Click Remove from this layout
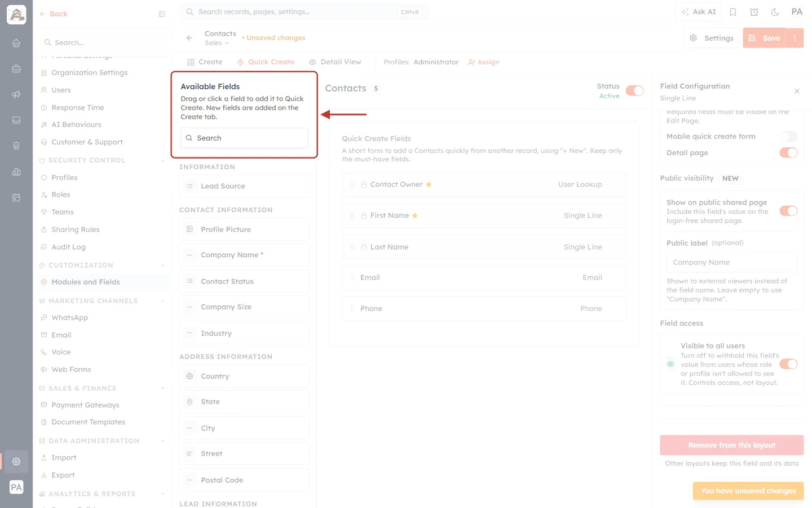The image size is (812, 508). tap(732, 445)
